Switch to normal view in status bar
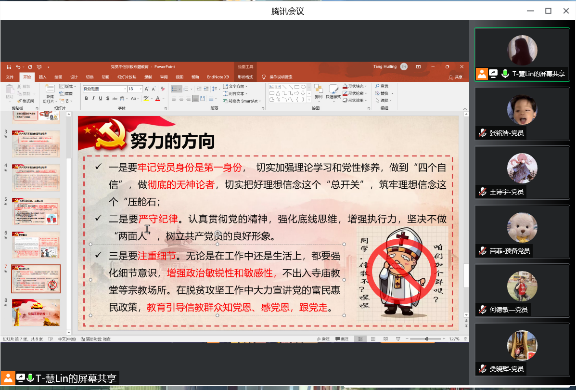This screenshot has height=390, width=576. point(360,339)
